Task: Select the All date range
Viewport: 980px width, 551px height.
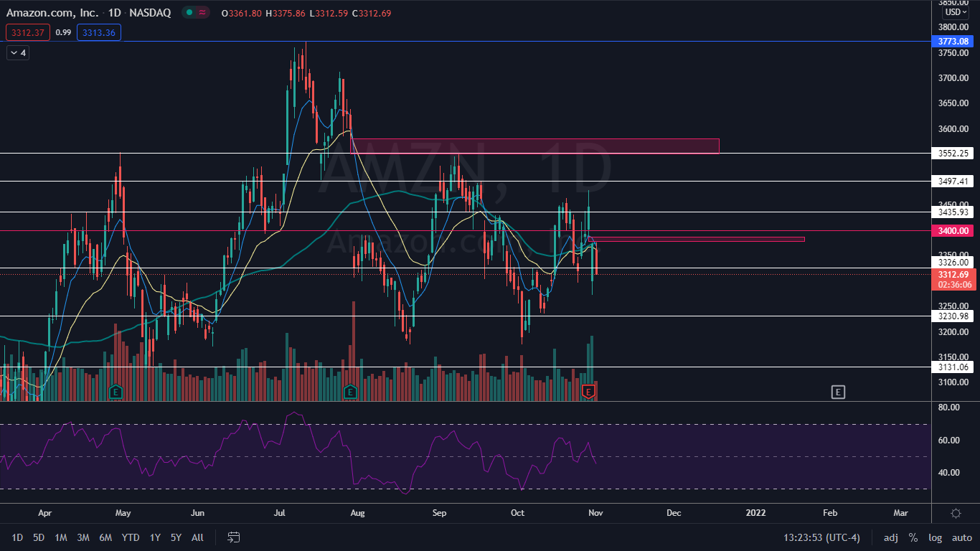Action: click(198, 537)
